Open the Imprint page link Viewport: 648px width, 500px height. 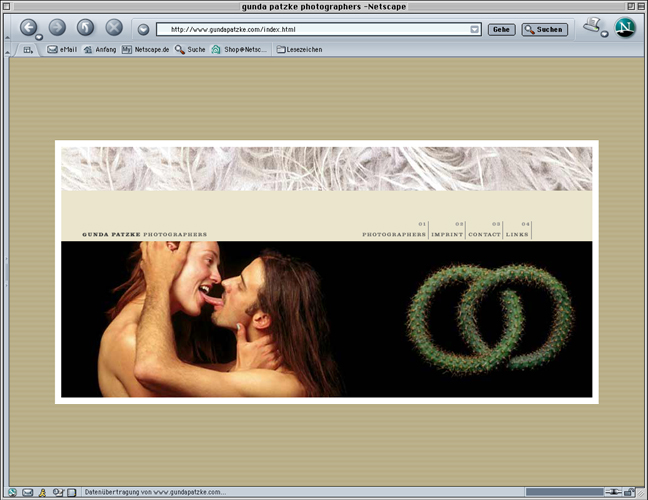point(447,234)
